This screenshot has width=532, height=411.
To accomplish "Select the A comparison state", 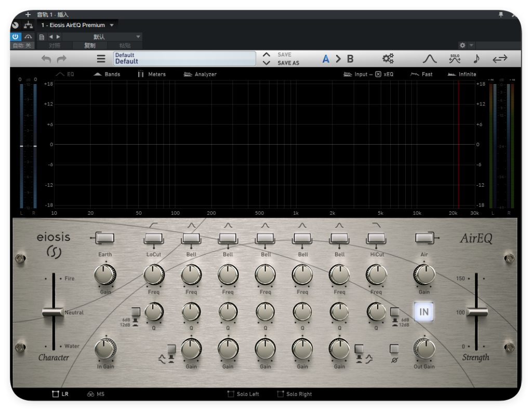I will [x=326, y=59].
